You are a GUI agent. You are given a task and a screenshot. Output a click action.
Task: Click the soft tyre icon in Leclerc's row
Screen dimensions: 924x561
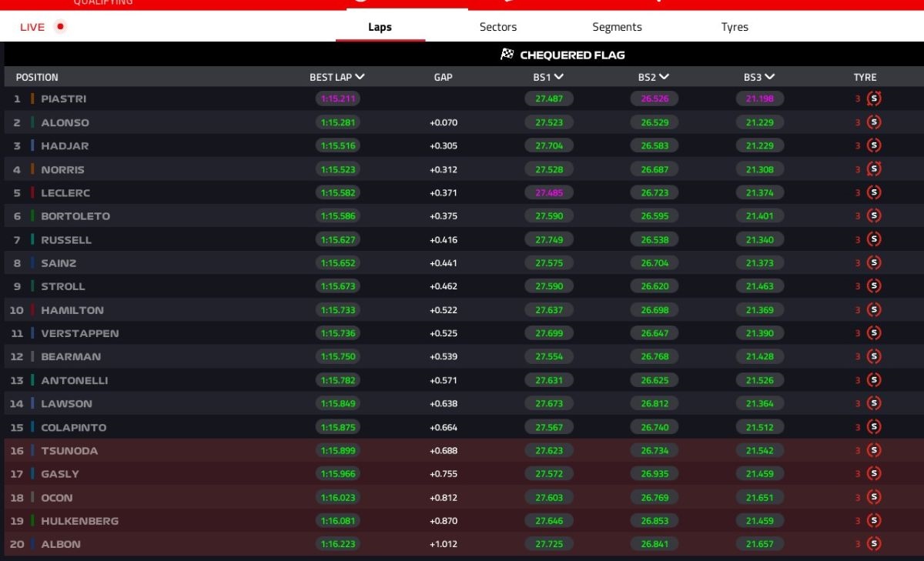(874, 192)
